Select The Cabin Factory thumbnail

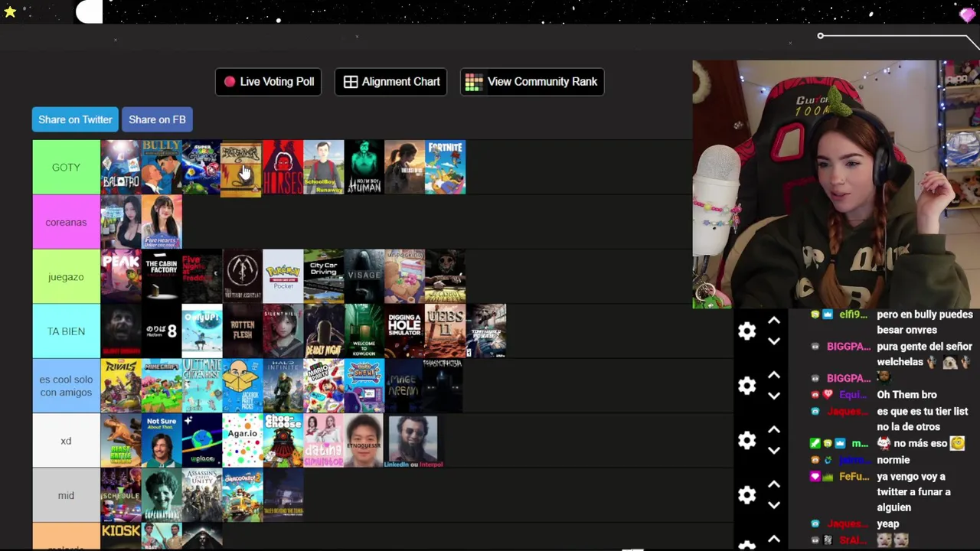162,276
